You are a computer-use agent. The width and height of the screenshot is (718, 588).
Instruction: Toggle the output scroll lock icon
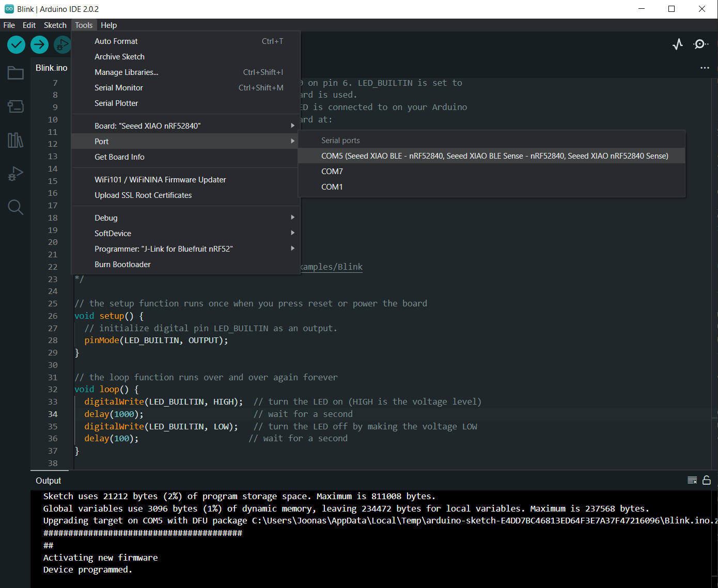[707, 481]
